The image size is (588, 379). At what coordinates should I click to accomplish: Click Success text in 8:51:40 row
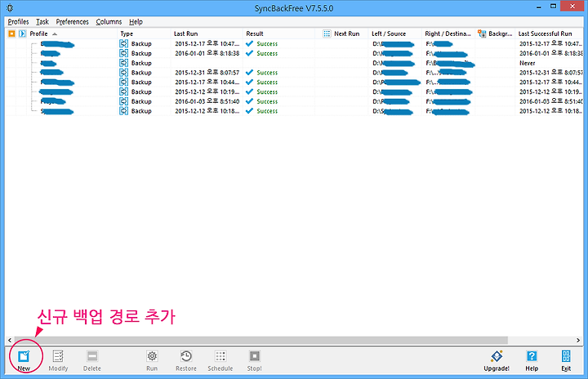267,101
